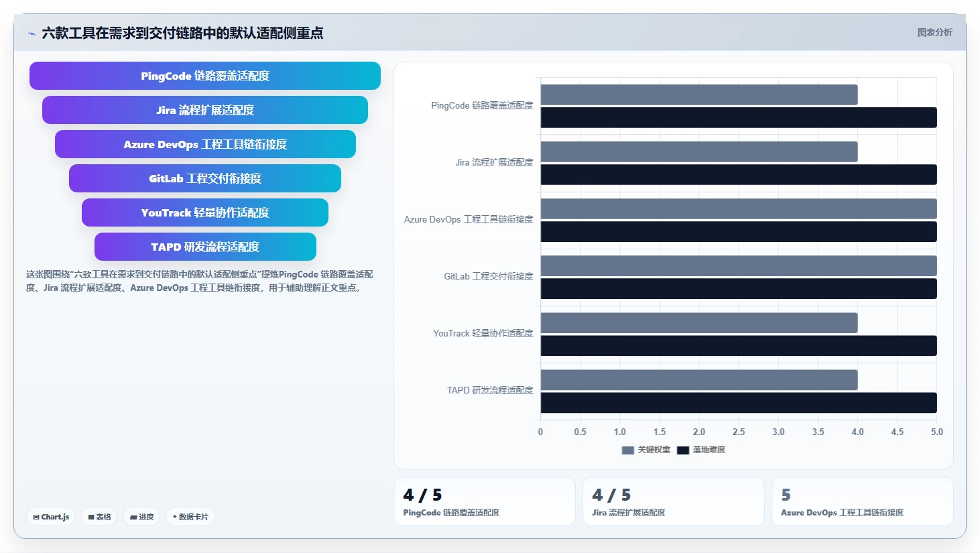The image size is (980, 553).
Task: Select the Jira 流程扩展适配度 funnel bar
Action: [x=205, y=110]
